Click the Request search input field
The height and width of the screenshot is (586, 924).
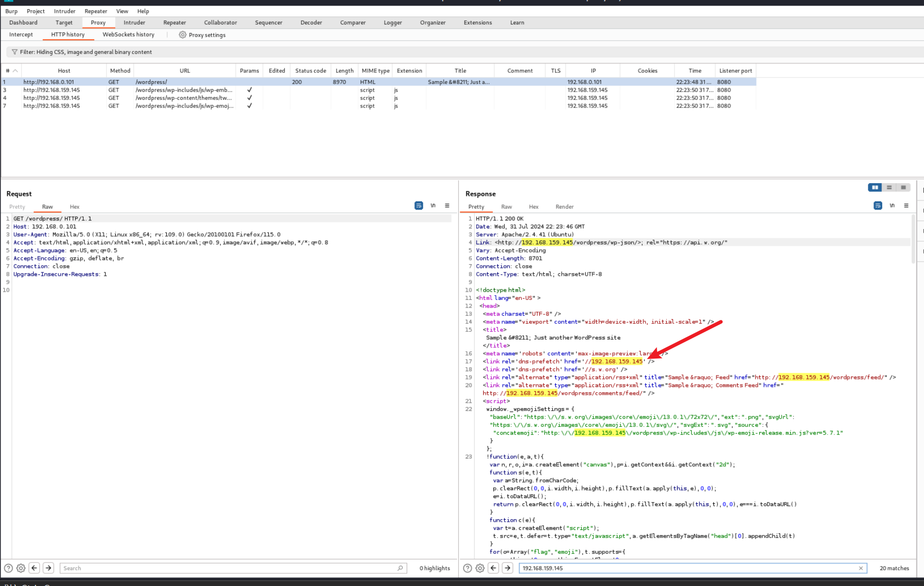(233, 568)
